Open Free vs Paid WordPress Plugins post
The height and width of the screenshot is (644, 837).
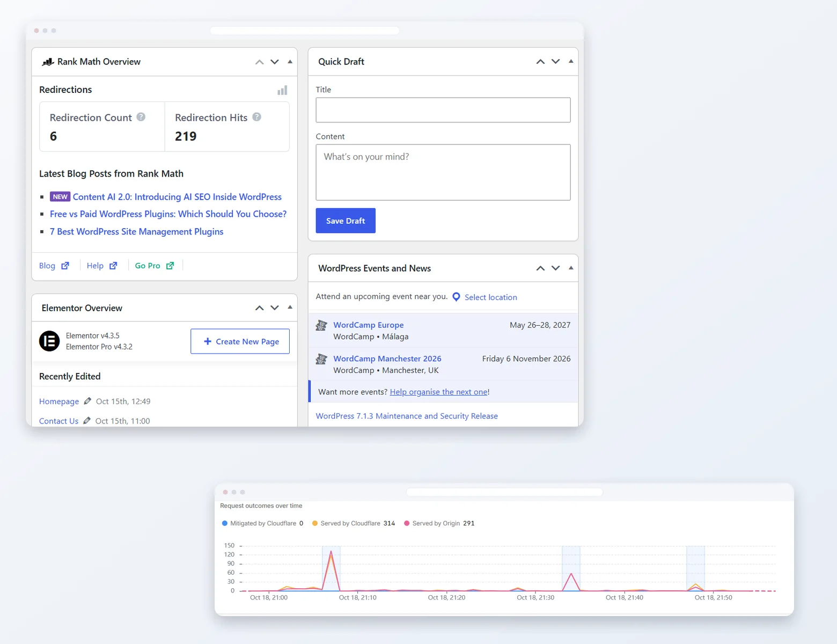[x=168, y=214]
